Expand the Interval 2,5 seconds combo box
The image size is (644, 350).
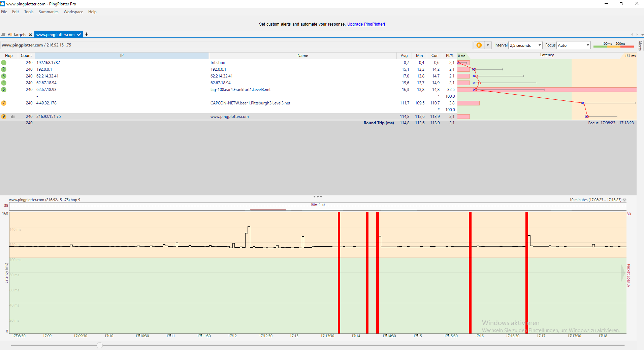(x=525, y=45)
